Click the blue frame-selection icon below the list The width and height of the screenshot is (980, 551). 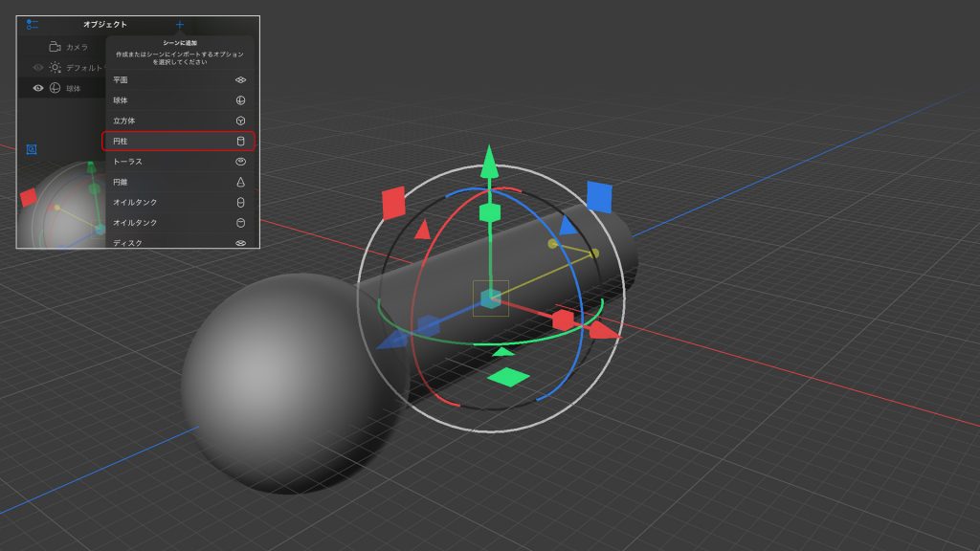coord(32,149)
